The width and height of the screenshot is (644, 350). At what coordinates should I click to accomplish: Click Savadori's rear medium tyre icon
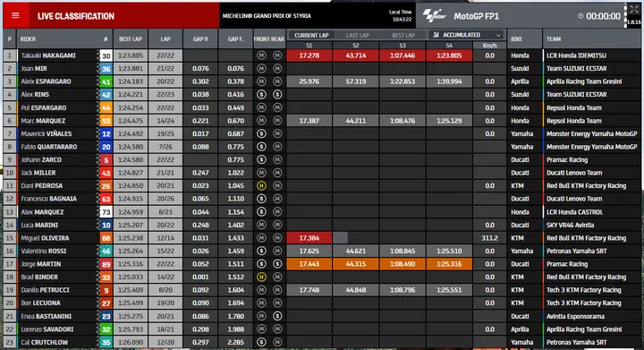point(277,329)
